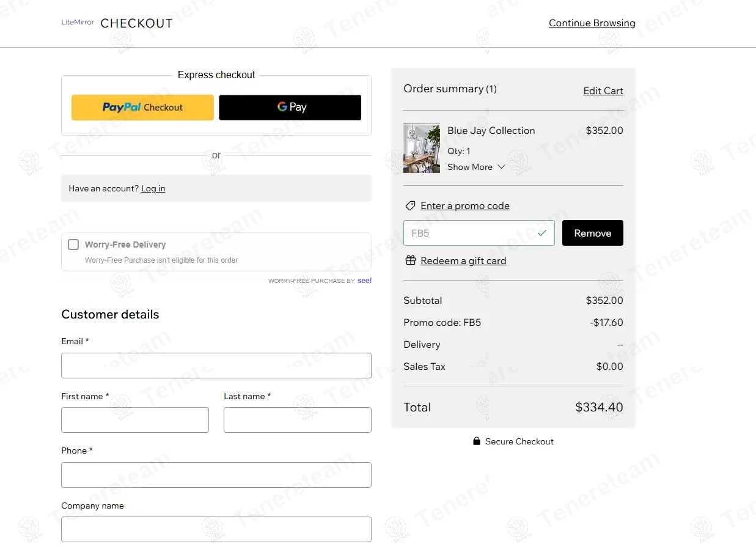Expand Show More product details
Image resolution: width=756 pixels, height=552 pixels.
[469, 167]
